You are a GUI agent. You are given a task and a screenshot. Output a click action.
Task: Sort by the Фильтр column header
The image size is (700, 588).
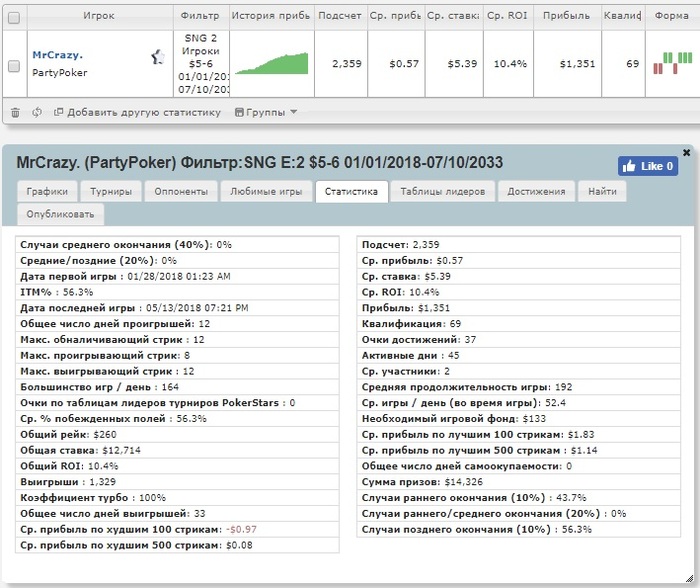(x=200, y=16)
